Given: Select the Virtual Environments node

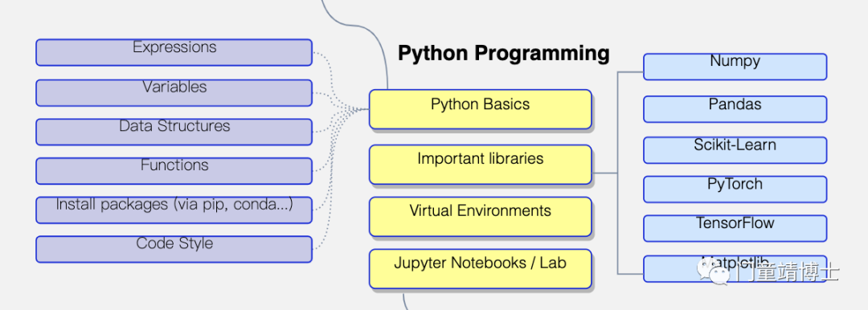Looking at the screenshot, I should click(x=481, y=217).
